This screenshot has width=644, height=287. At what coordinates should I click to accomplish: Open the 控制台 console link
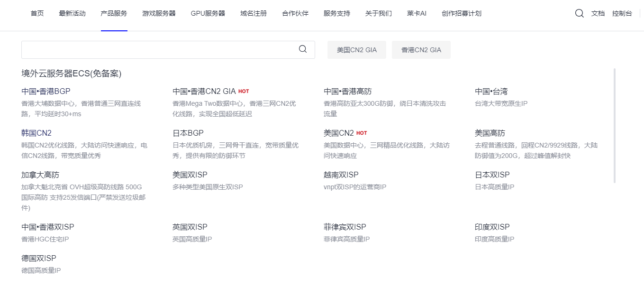(x=622, y=13)
